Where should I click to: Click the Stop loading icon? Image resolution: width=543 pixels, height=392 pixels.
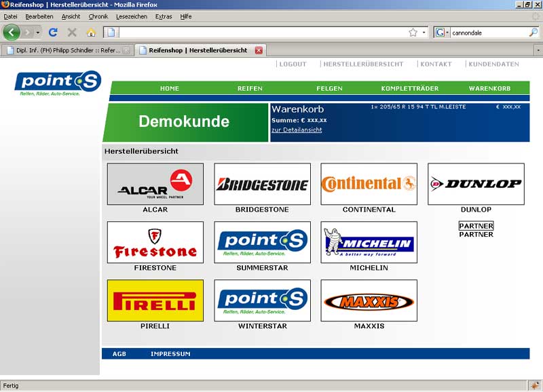tap(72, 32)
